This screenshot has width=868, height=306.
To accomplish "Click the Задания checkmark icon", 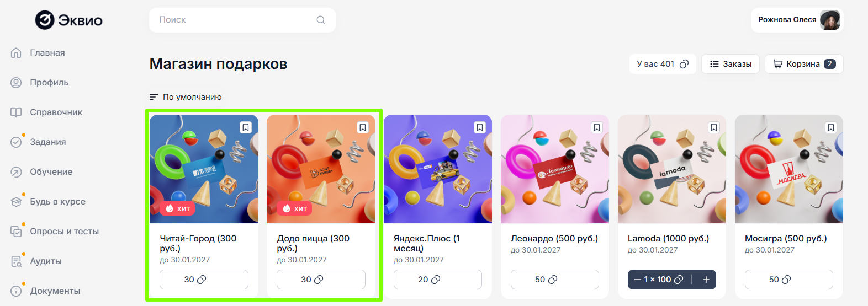I will point(16,142).
